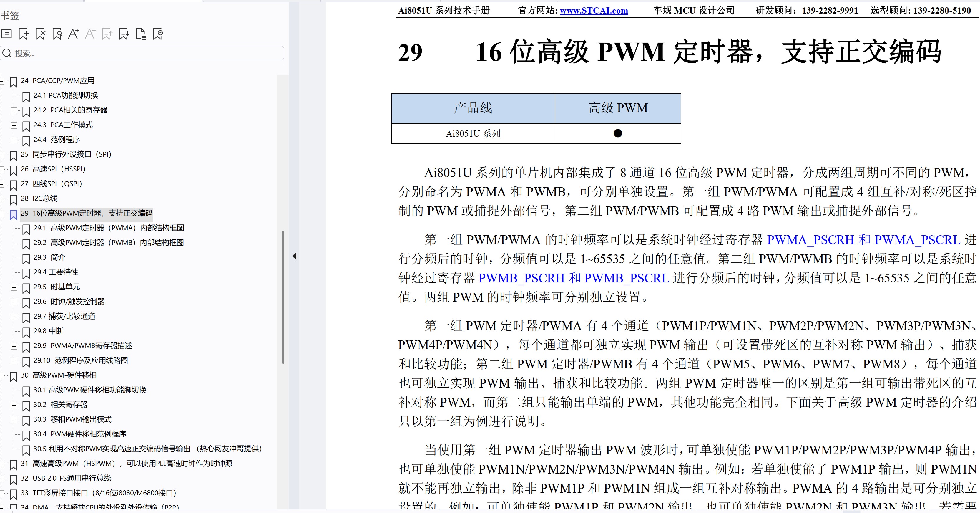
Task: Delete selected bookmark with the delete icon
Action: pos(40,34)
